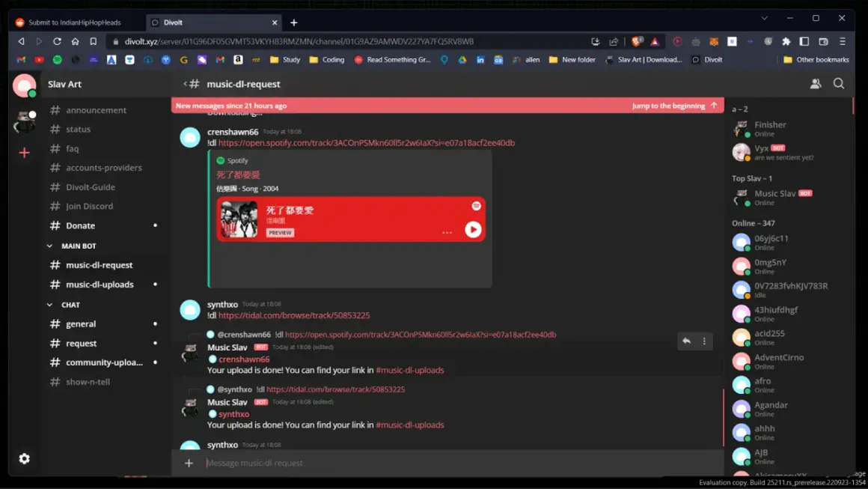Open the YouTube bookmark icon

tap(40, 60)
